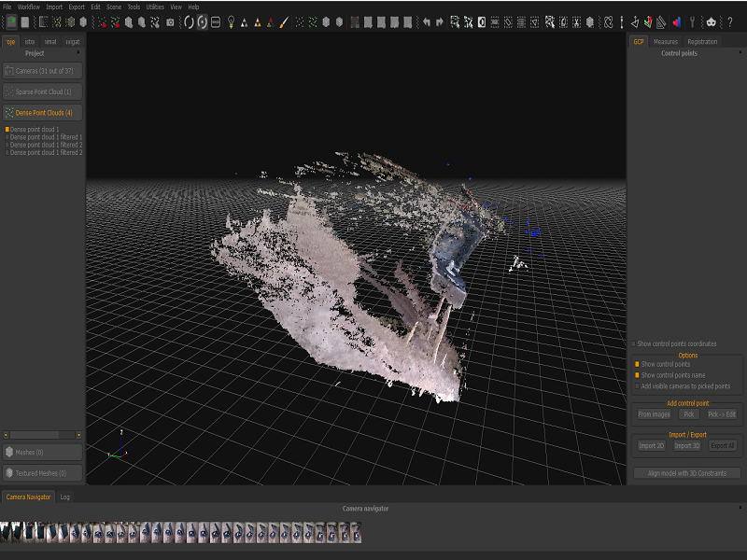This screenshot has width=747, height=560.
Task: Click the triangle icon with red and green marks
Action: [x=648, y=21]
